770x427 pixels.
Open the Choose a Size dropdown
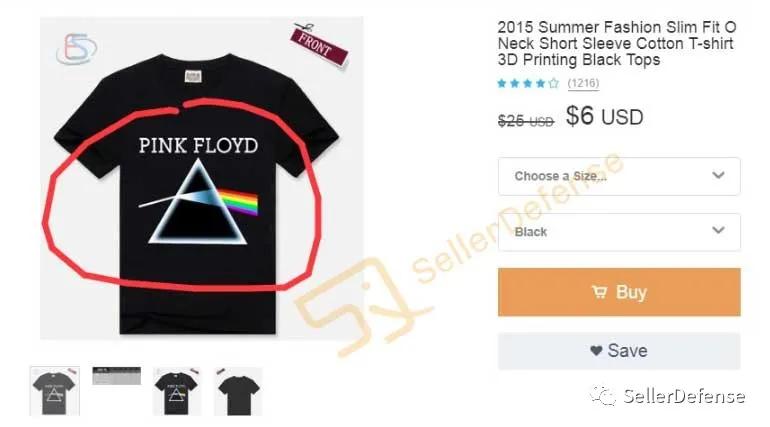coord(619,176)
